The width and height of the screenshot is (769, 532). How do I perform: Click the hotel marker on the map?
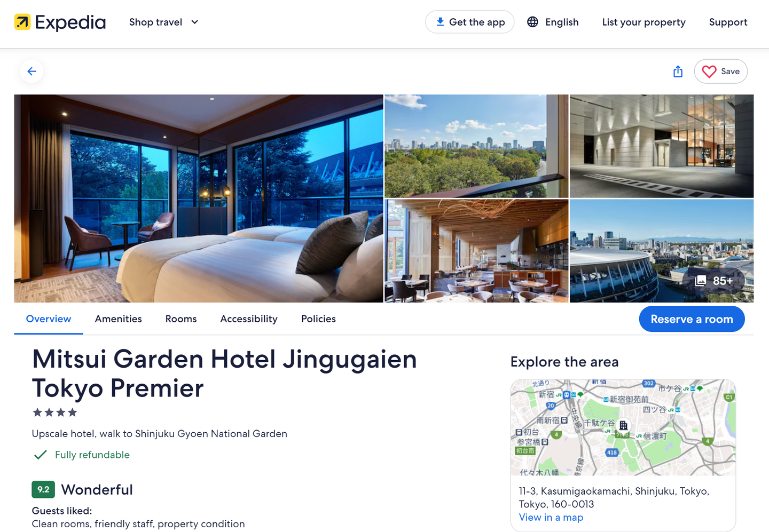pos(623,425)
